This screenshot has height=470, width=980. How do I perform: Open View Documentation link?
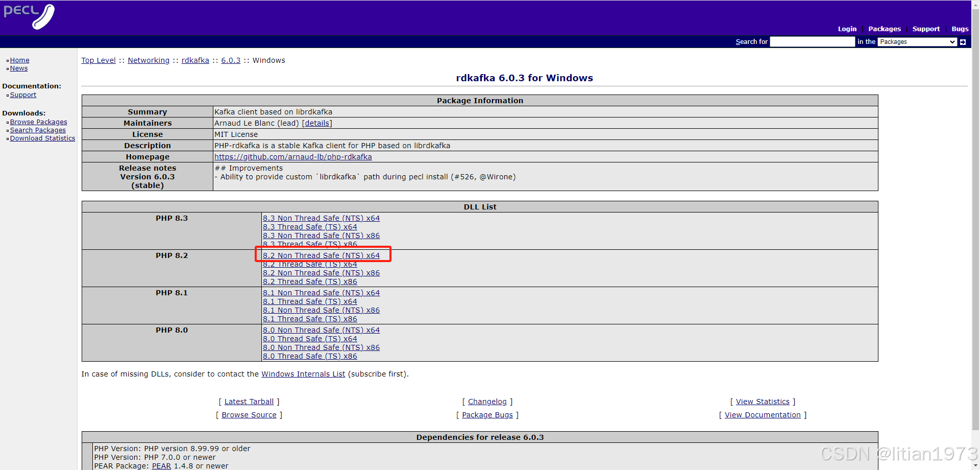[763, 415]
